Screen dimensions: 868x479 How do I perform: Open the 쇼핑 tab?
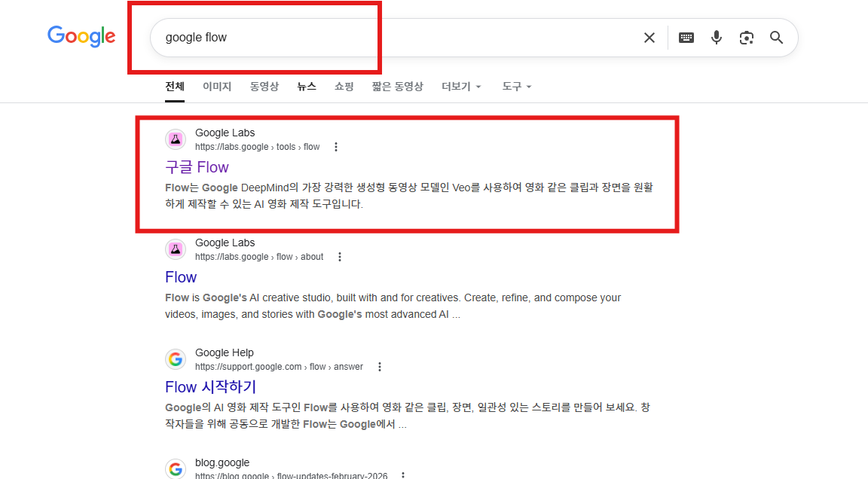(344, 87)
